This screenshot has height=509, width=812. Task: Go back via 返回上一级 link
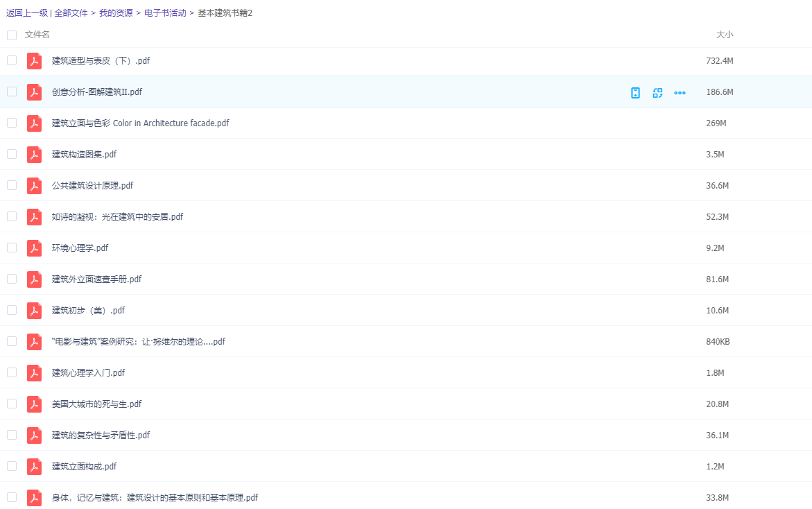tap(27, 13)
